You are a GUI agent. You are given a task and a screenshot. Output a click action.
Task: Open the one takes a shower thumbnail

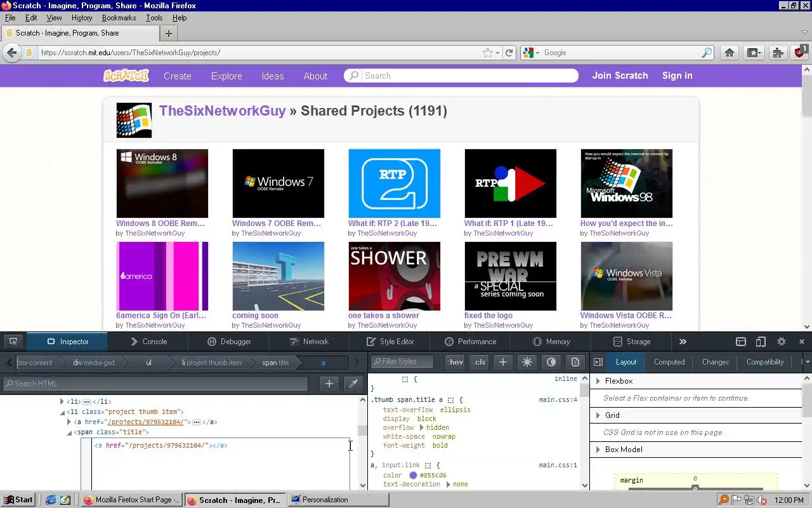click(x=394, y=276)
